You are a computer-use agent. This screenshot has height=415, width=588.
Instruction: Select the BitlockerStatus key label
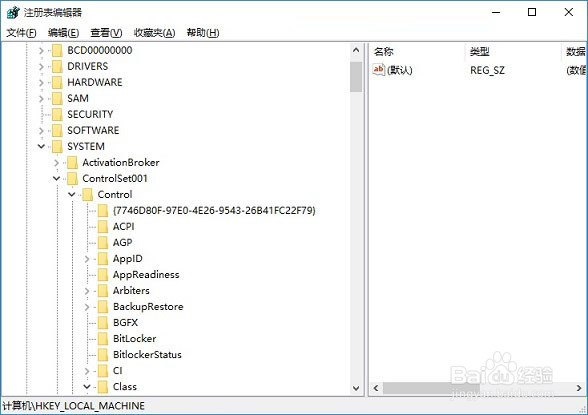click(x=147, y=355)
